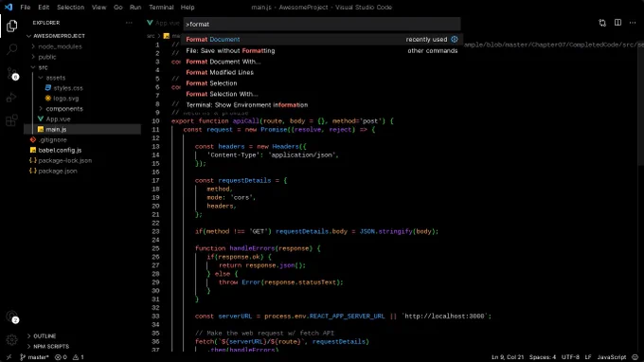Click UTF-8 encoding in status bar
This screenshot has width=644, height=362.
(x=570, y=357)
